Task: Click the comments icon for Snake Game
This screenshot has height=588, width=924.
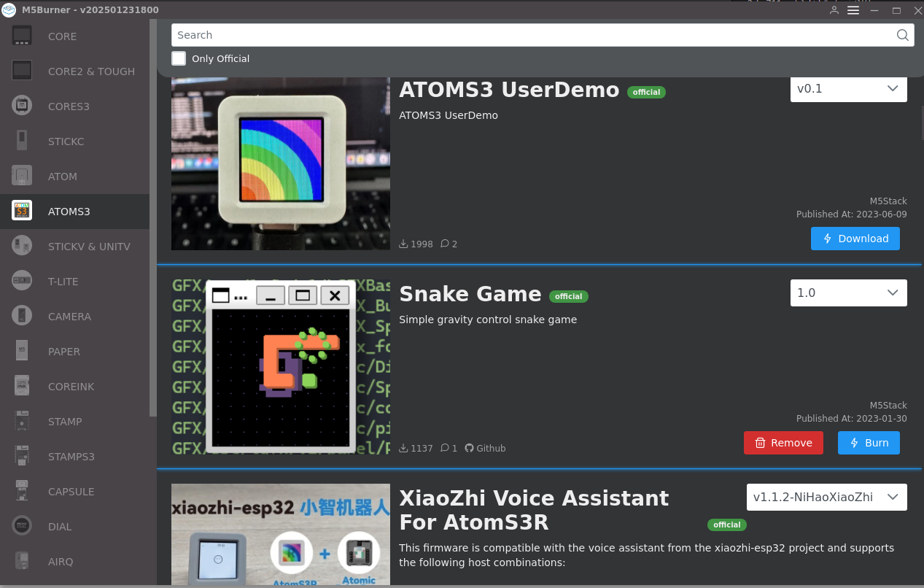Action: point(445,448)
